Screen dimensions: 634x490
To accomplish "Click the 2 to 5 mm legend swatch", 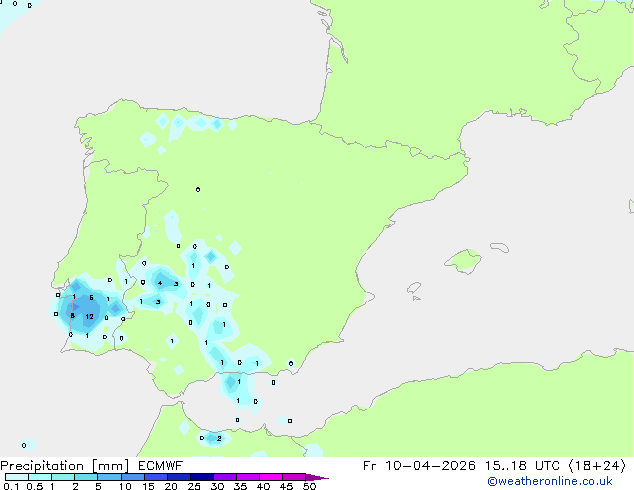I will click(86, 477).
